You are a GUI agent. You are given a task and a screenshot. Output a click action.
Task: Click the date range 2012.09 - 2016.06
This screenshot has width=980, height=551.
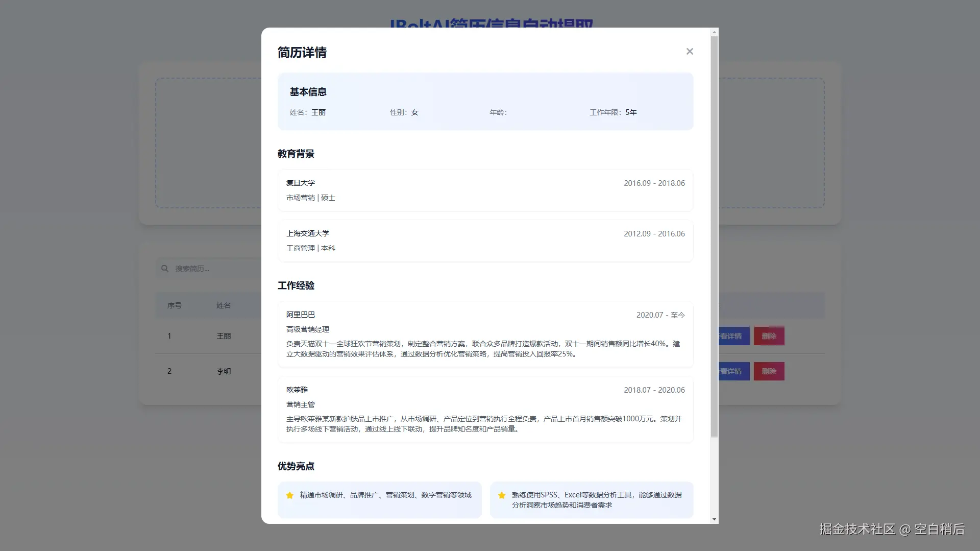click(x=654, y=234)
